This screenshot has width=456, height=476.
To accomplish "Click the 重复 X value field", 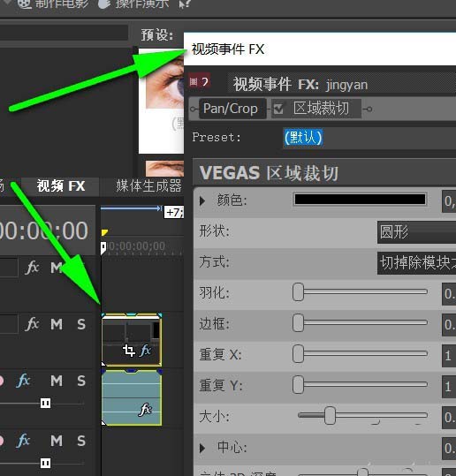I will [x=449, y=356].
